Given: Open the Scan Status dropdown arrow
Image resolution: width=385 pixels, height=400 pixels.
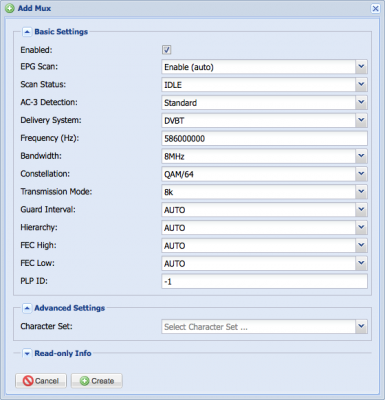Looking at the screenshot, I should tap(361, 85).
